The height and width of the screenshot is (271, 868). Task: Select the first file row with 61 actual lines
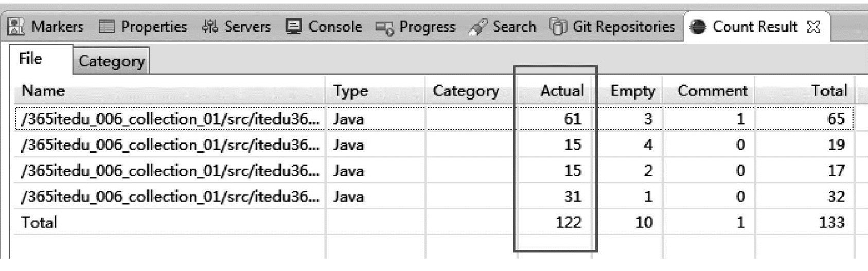(x=434, y=119)
